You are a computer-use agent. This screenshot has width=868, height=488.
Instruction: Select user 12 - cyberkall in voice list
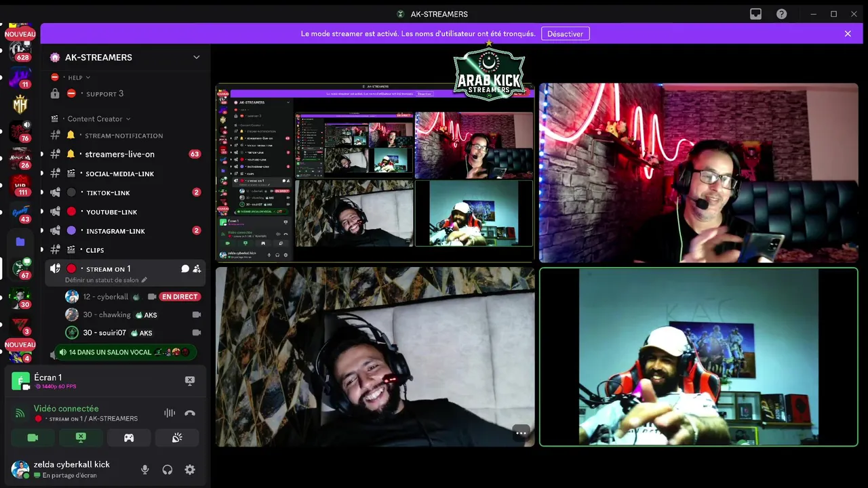pyautogui.click(x=105, y=297)
